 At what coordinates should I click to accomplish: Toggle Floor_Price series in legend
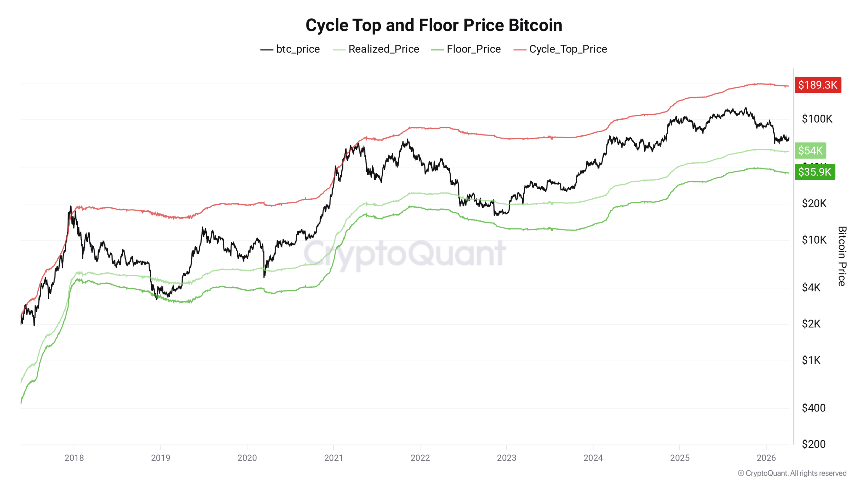coord(473,49)
